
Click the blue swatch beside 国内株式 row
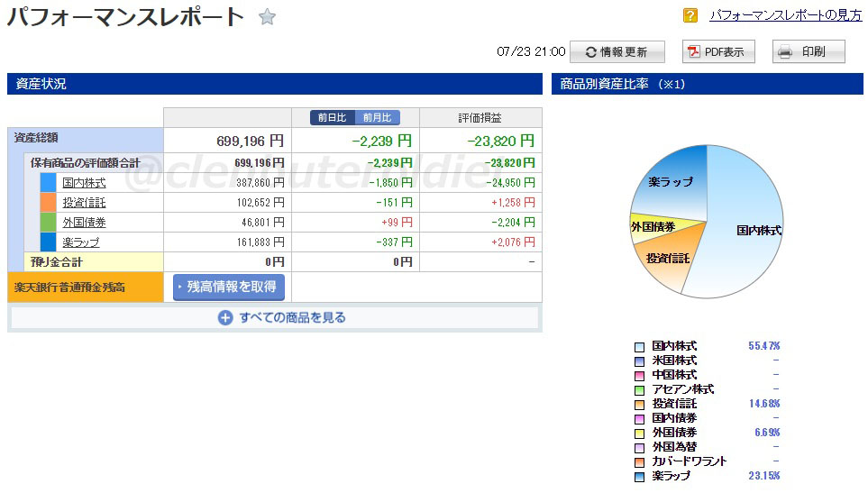pos(48,183)
